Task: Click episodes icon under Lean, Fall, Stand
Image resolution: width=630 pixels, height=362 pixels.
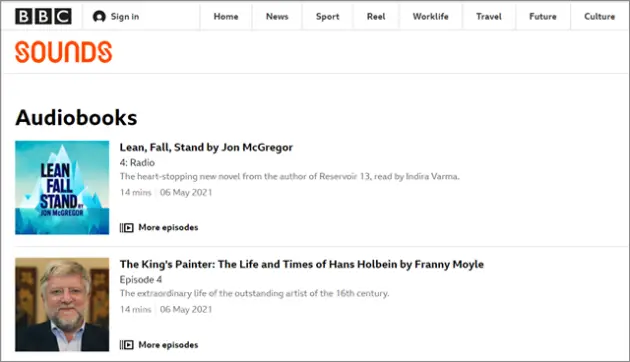Action: (x=127, y=228)
